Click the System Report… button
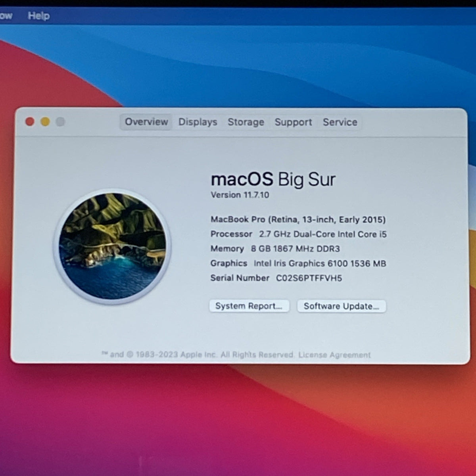 click(x=249, y=306)
